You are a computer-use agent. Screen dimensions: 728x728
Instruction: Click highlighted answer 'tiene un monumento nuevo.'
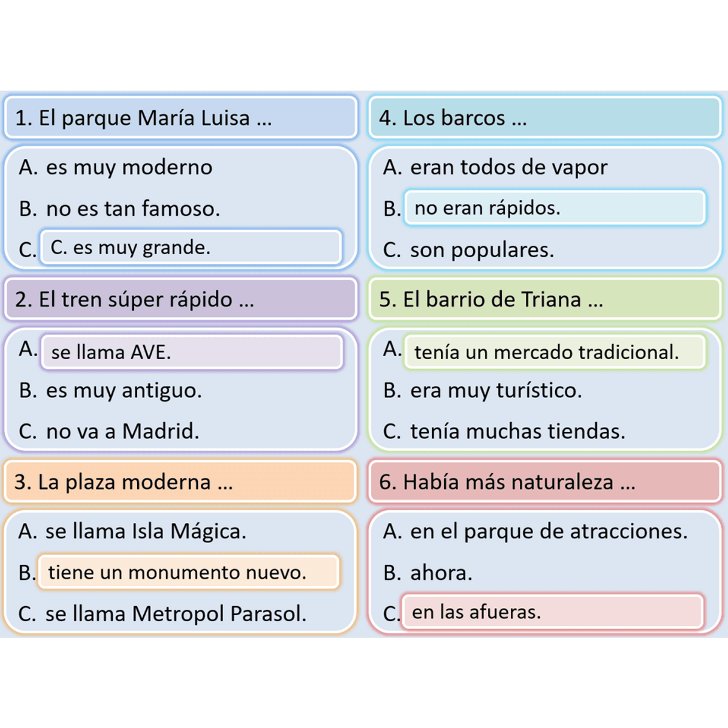click(189, 571)
